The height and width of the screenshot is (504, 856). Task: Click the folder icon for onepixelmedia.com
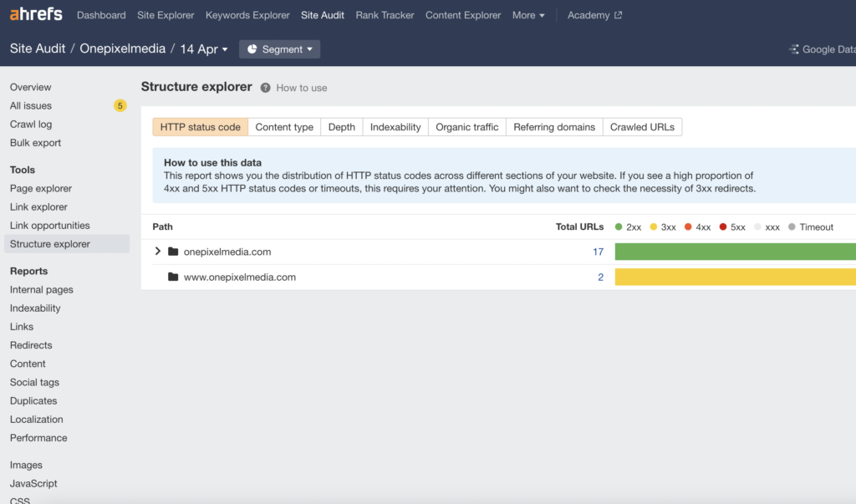pos(173,252)
